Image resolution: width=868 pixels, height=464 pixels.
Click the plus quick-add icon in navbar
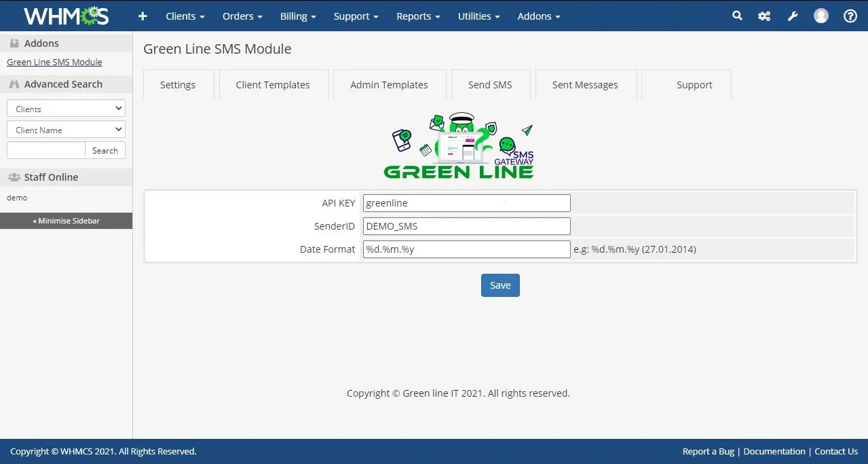click(x=143, y=16)
